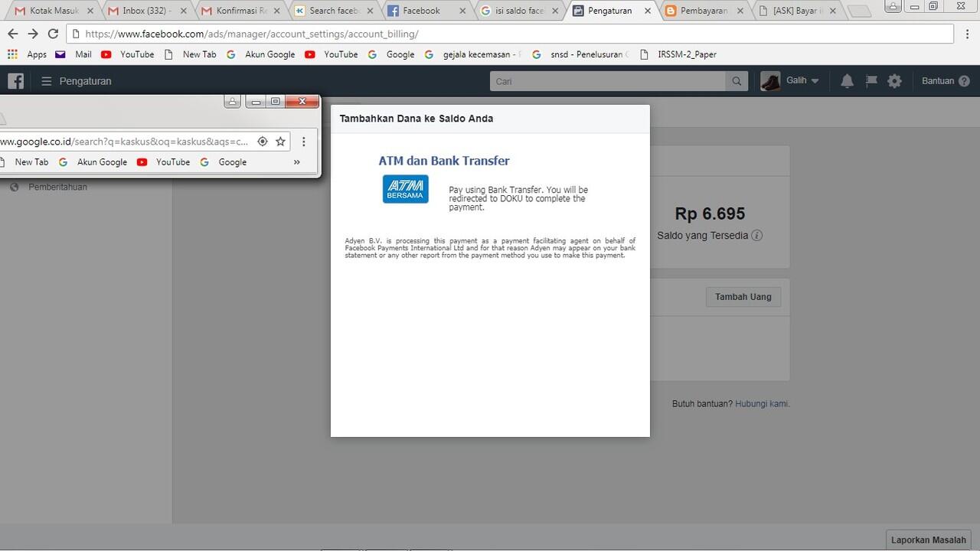The width and height of the screenshot is (980, 551).
Task: Open the settings gear icon in the header
Action: click(894, 81)
